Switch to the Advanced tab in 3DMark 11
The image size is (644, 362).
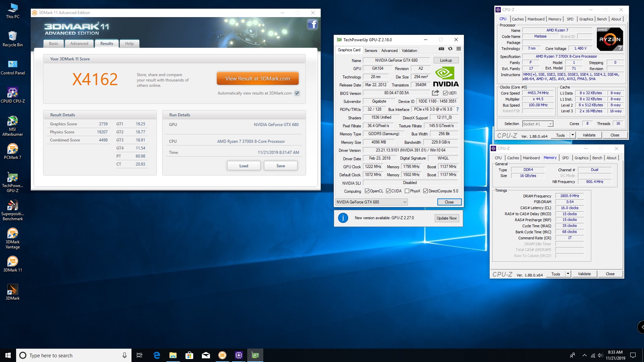click(x=79, y=44)
